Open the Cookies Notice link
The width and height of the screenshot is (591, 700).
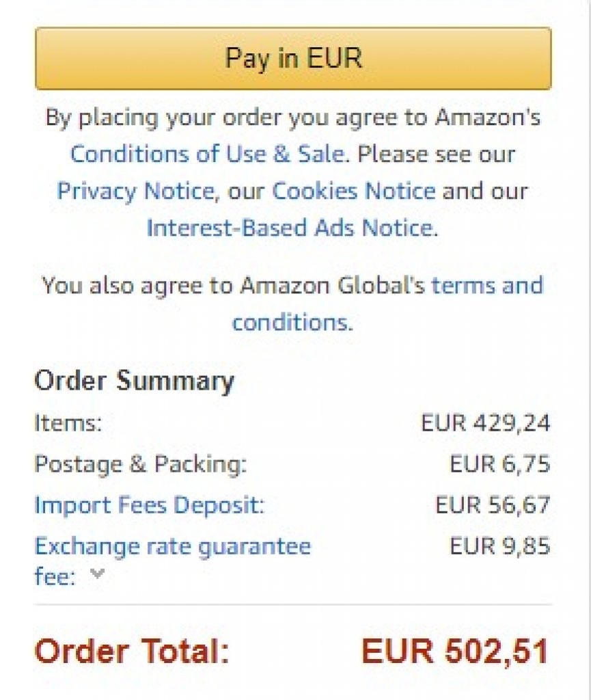coord(353,191)
